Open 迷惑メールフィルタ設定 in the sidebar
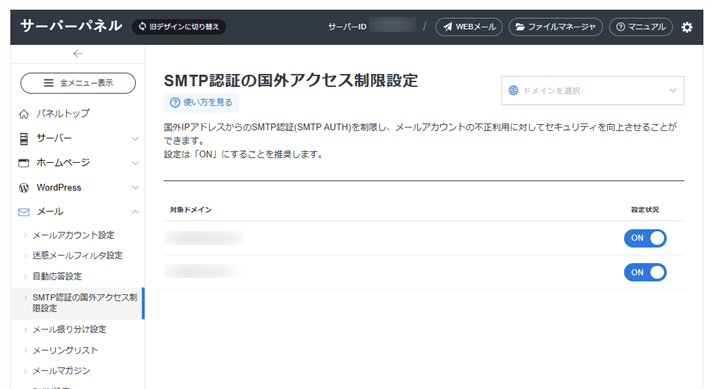The image size is (710, 389). [x=77, y=255]
